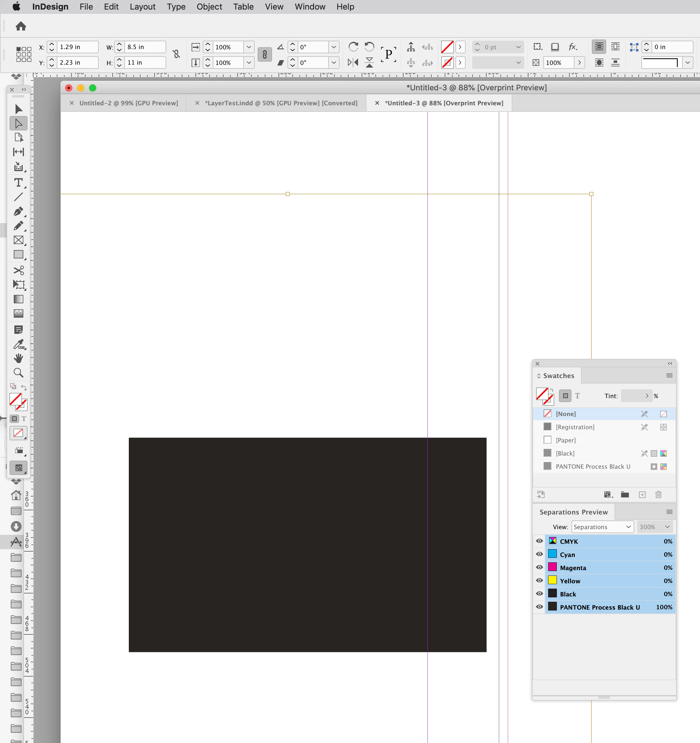
Task: Open the Separations View dropdown
Action: (602, 527)
